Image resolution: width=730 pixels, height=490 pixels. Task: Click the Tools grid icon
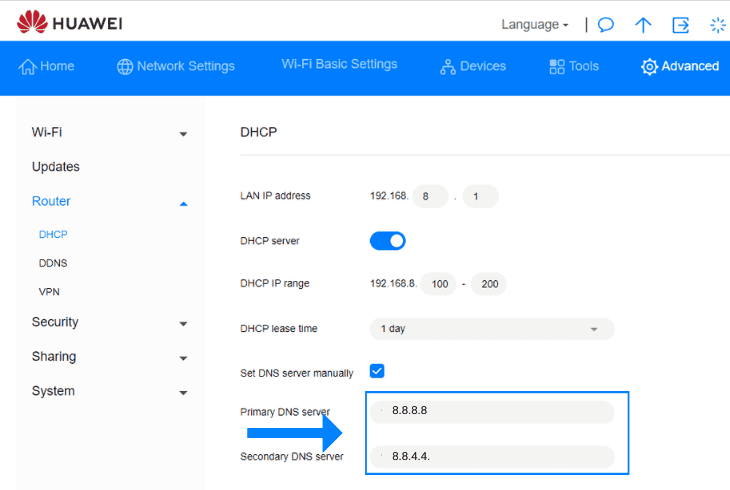[557, 67]
